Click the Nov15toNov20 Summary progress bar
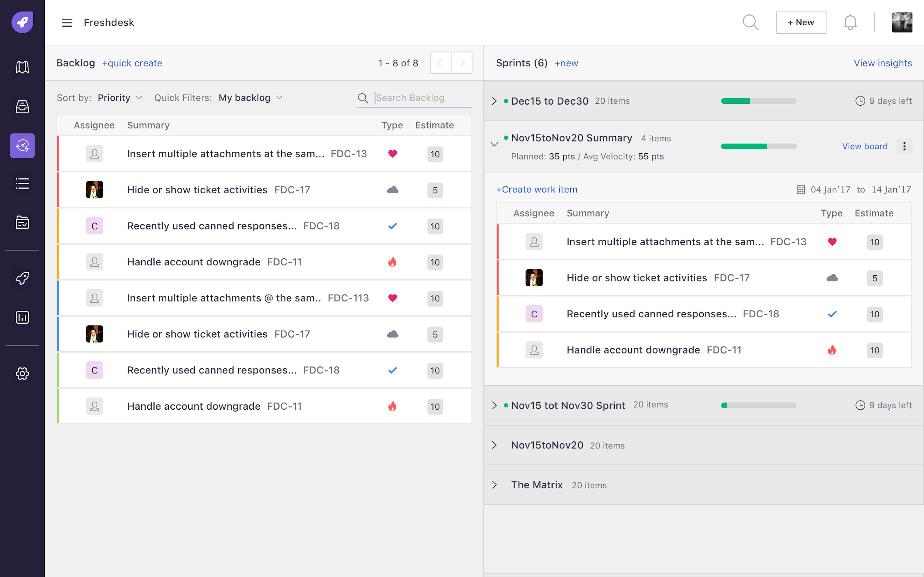Image resolution: width=924 pixels, height=577 pixels. coord(759,146)
